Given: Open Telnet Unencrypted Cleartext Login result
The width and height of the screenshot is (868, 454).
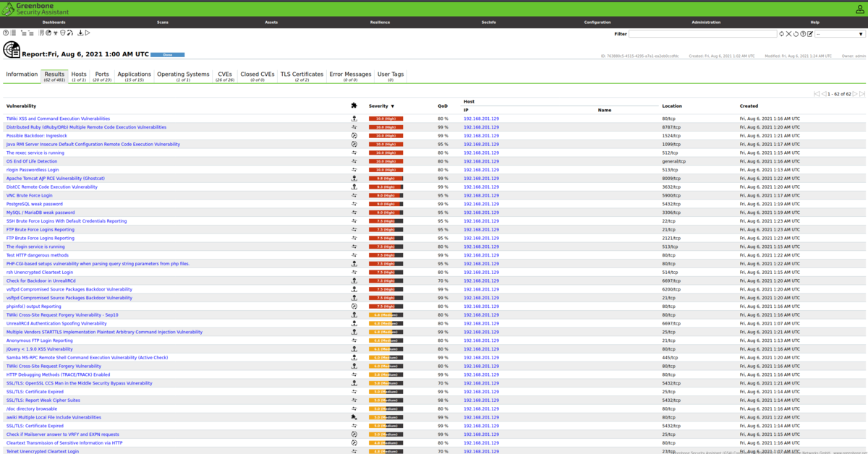Looking at the screenshot, I should pos(43,451).
